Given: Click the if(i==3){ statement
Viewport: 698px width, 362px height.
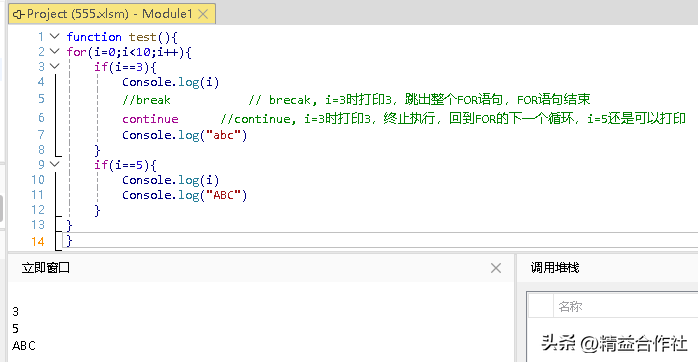Looking at the screenshot, I should point(126,67).
